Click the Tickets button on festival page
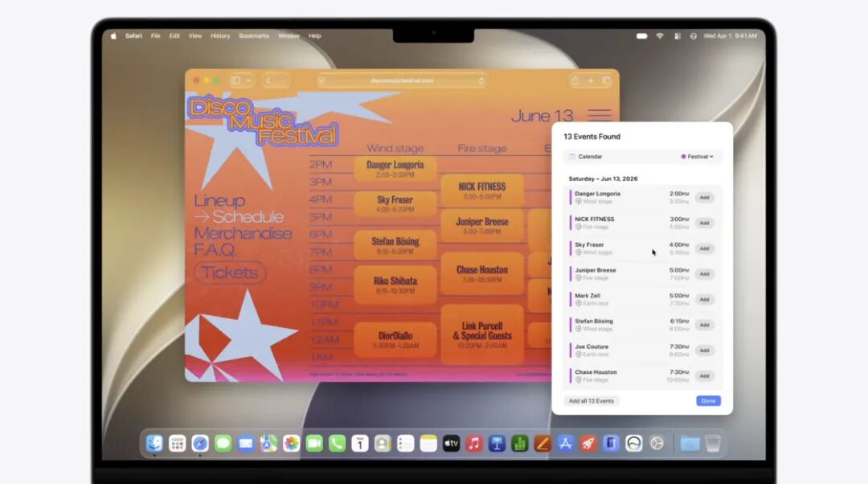This screenshot has width=868, height=484. [230, 273]
